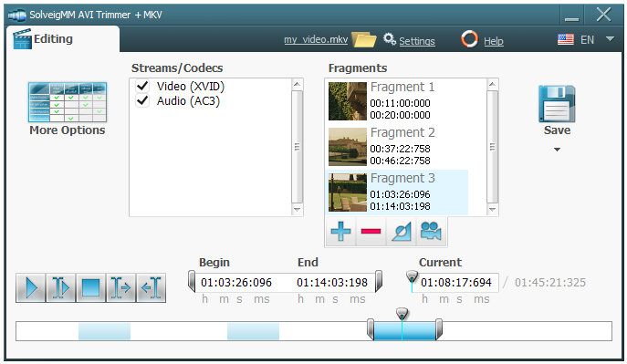Click the down arrow on the Fragments list scrollbar
Screen dimensions: 627x364
click(x=492, y=210)
